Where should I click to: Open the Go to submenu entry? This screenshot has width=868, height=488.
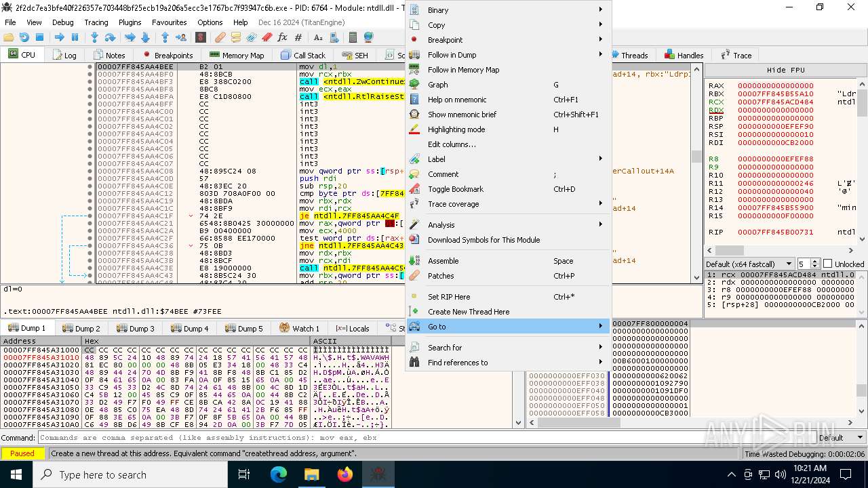509,327
